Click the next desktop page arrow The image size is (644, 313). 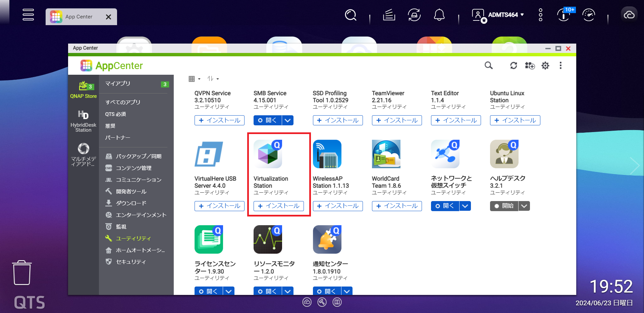(635, 166)
